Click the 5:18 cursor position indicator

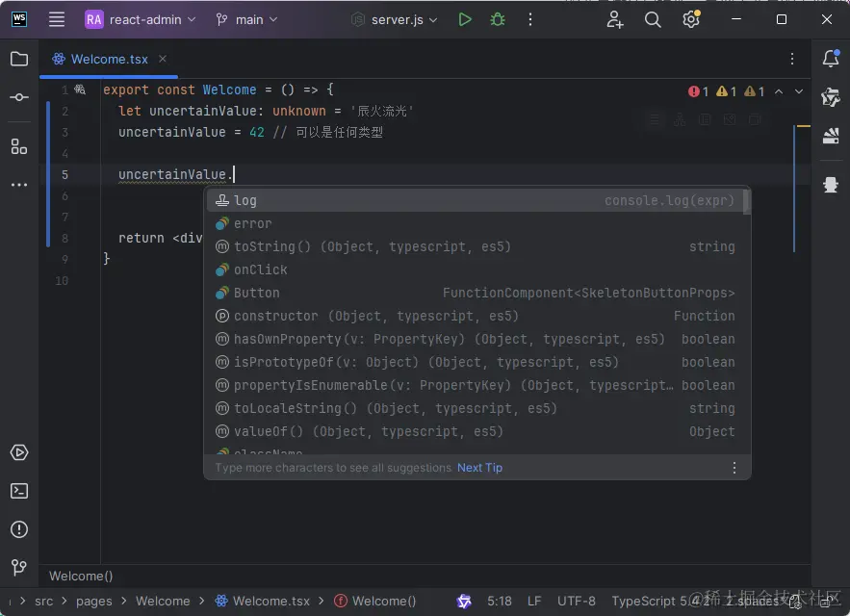tap(500, 601)
